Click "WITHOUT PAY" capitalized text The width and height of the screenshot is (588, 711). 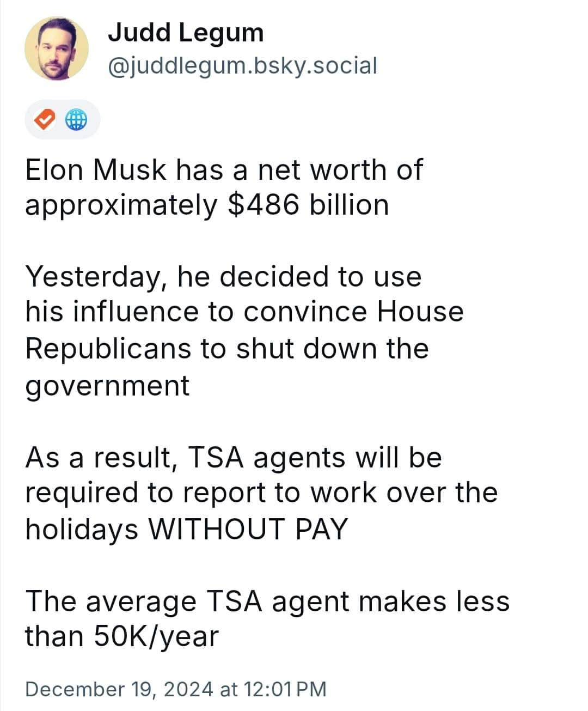pos(248,528)
